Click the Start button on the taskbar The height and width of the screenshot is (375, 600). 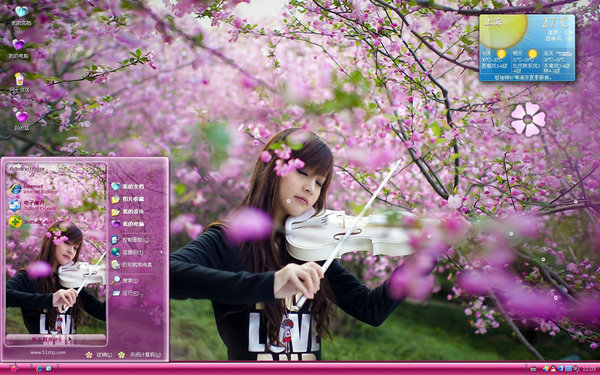pos(14,368)
